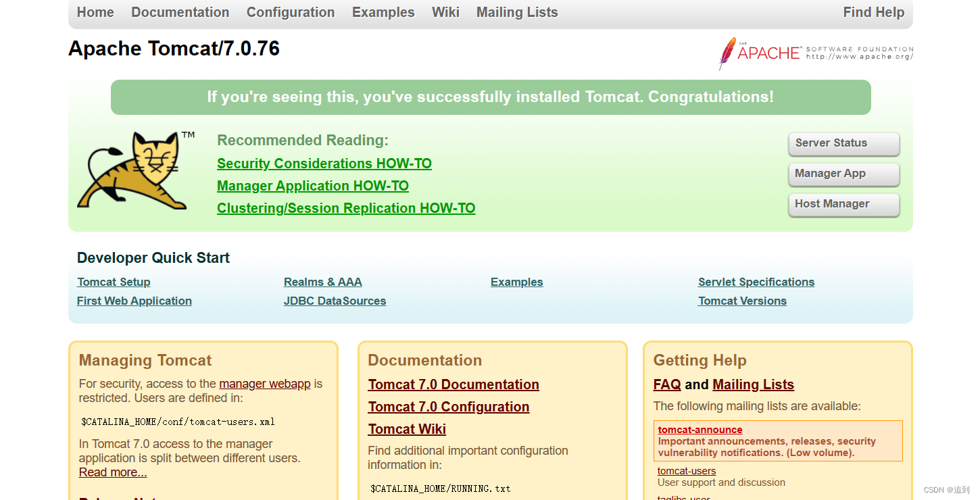Select Wiki in the top navigation
The height and width of the screenshot is (500, 980).
tap(446, 12)
